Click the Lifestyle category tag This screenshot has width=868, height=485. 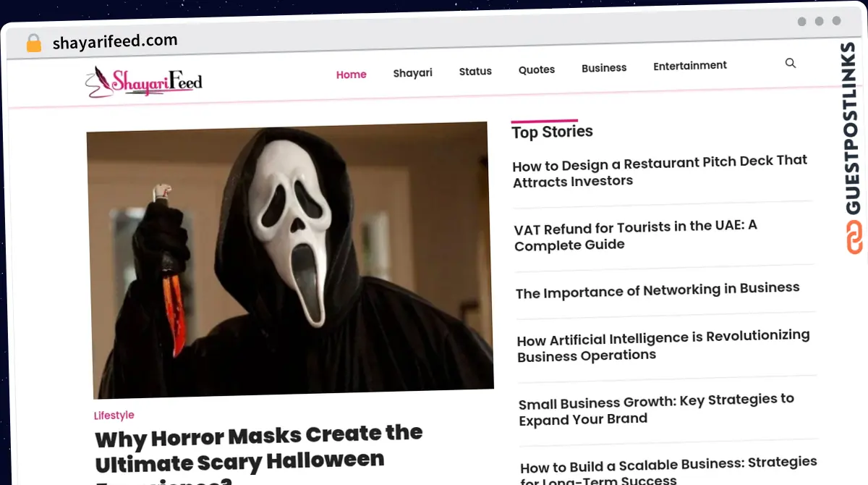(114, 416)
